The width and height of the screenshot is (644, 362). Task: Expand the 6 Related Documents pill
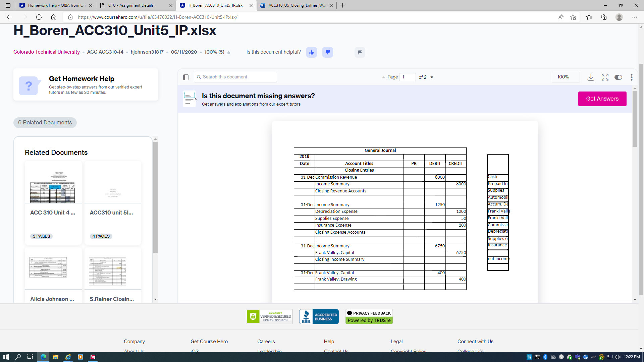point(45,123)
